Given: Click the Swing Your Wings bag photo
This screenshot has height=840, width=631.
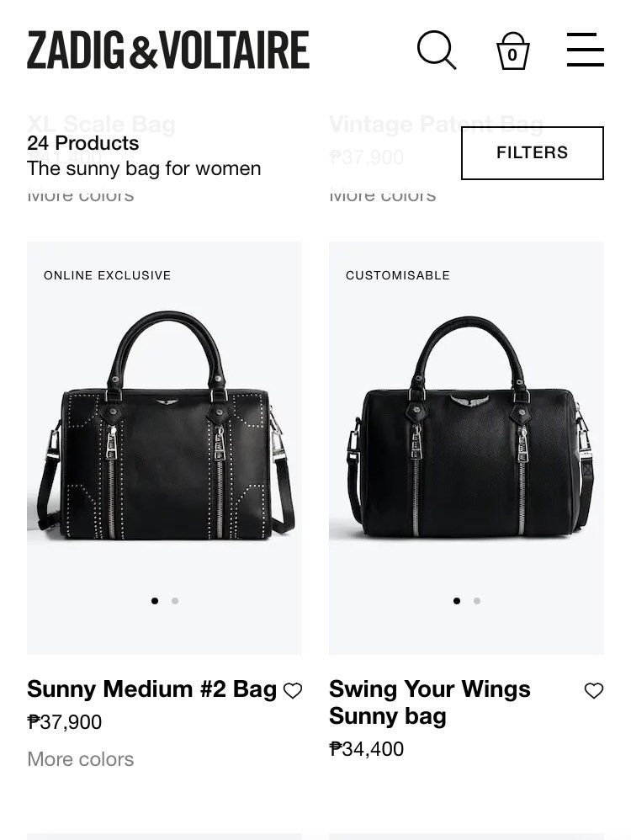Looking at the screenshot, I should pos(467,448).
